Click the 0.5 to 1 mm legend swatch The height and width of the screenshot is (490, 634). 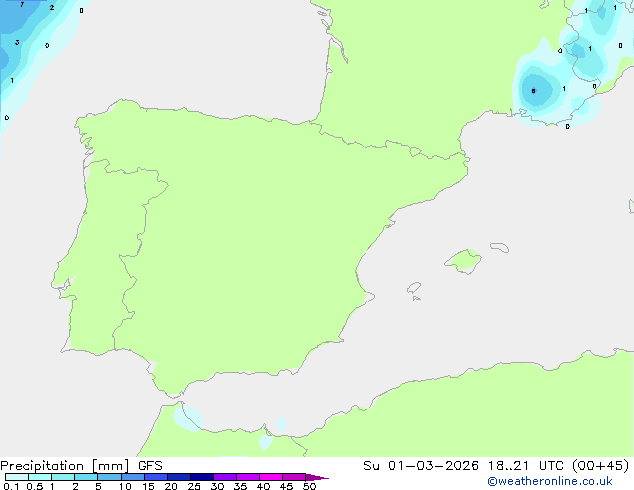(40, 477)
